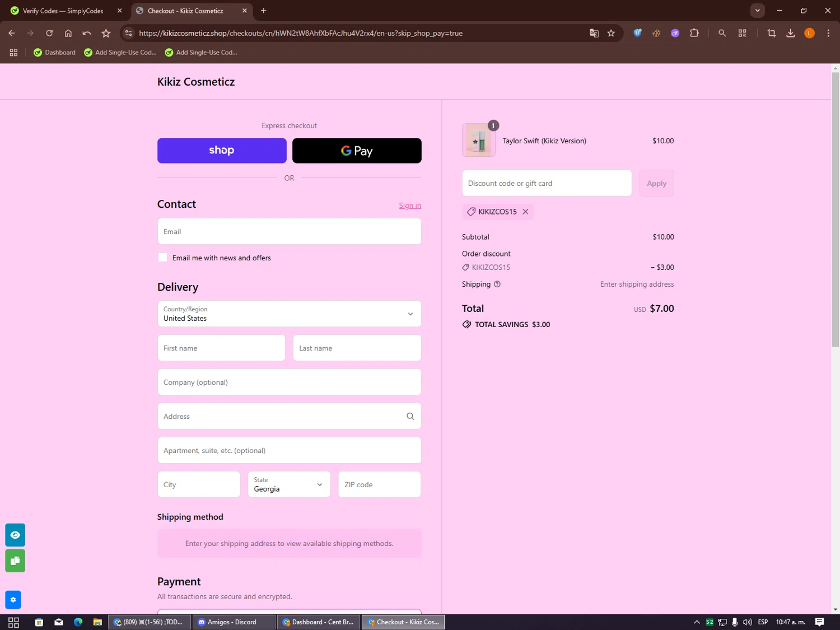The height and width of the screenshot is (630, 840).
Task: Bookmark this page with address bar star
Action: [611, 33]
